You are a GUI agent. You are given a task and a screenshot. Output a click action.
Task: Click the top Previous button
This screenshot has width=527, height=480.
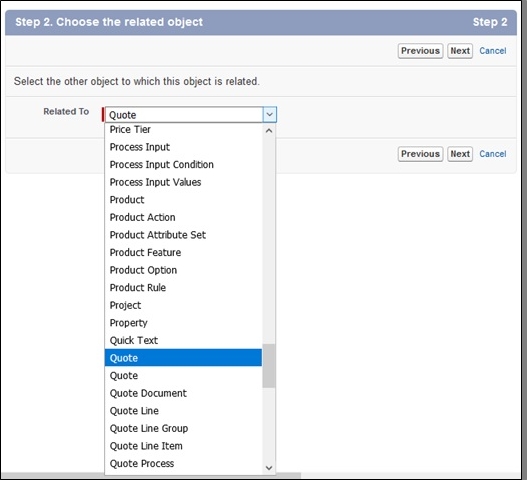coord(420,51)
